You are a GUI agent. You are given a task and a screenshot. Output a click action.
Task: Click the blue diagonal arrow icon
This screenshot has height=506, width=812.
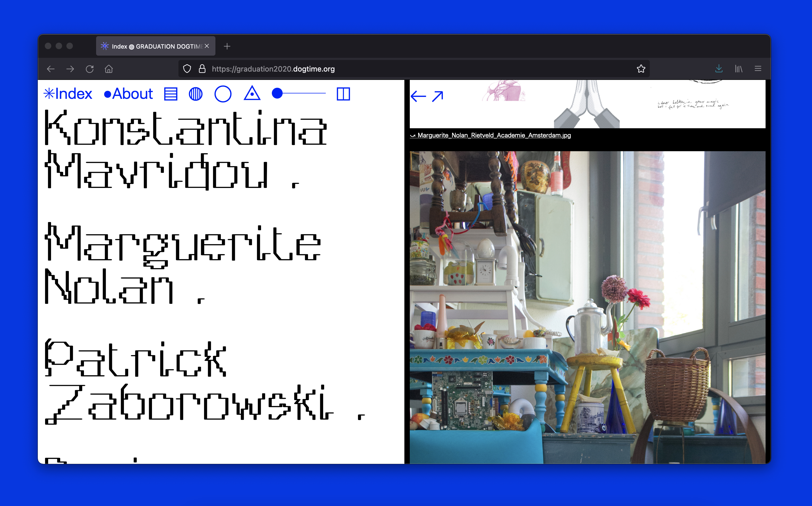pos(437,96)
